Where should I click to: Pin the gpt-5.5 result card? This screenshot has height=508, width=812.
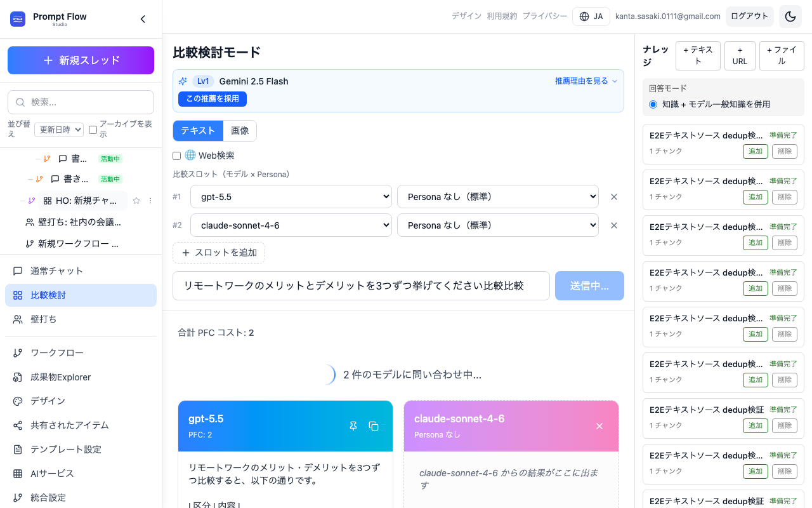(353, 426)
